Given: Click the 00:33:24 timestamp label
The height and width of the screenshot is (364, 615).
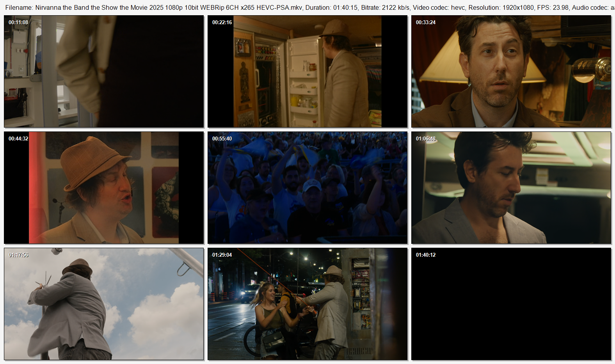Looking at the screenshot, I should (x=426, y=23).
